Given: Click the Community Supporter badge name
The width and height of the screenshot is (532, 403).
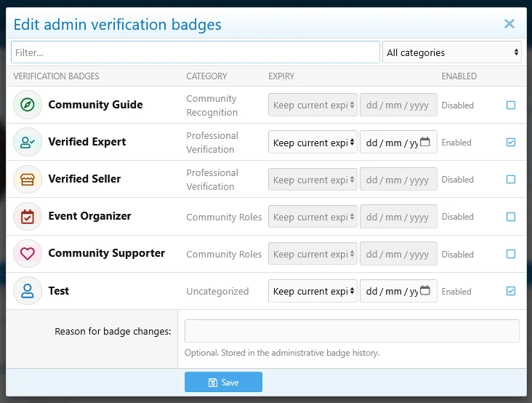Looking at the screenshot, I should pos(107,253).
